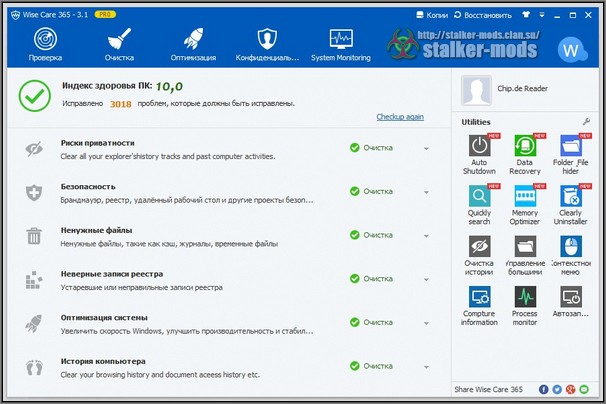Click the green chat share icon
This screenshot has height=404, width=606.
click(584, 389)
